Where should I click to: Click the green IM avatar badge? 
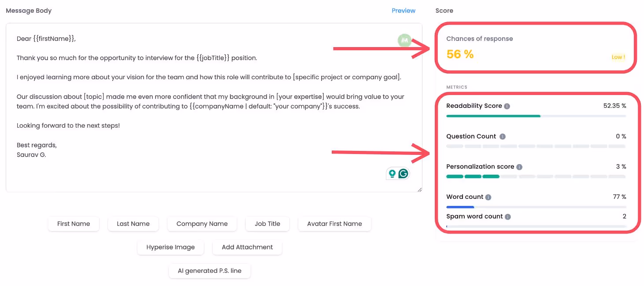pos(404,40)
